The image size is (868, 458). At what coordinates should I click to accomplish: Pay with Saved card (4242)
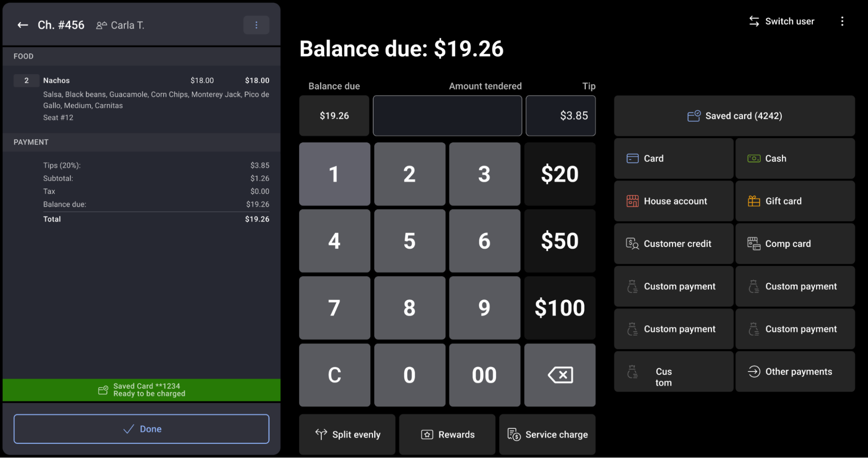click(734, 116)
